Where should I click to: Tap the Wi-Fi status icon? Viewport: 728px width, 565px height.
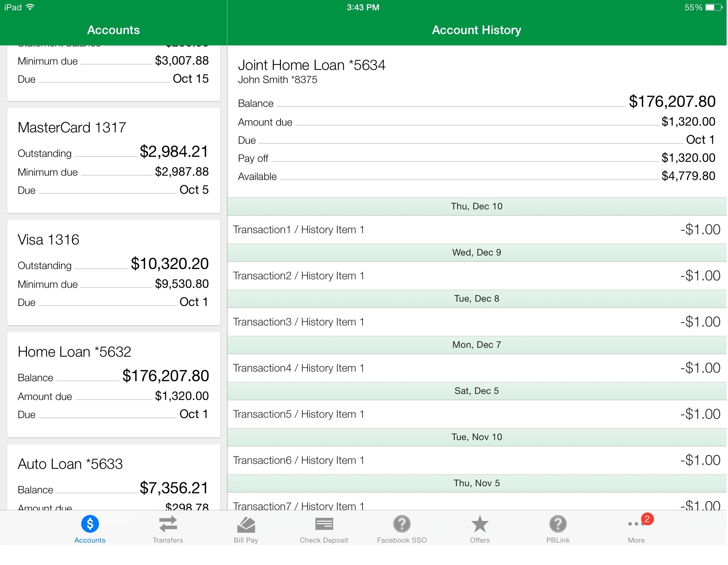coord(30,7)
